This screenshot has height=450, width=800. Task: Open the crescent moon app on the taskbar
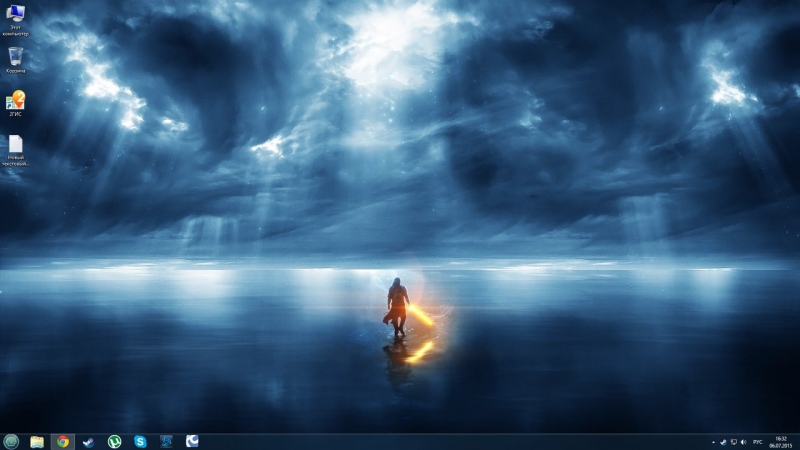click(192, 441)
